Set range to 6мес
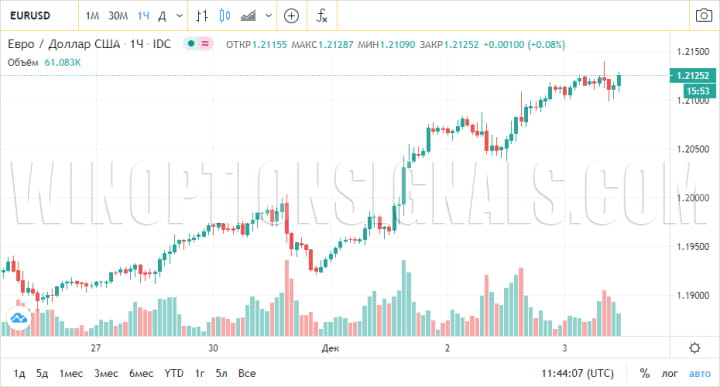720x387 pixels. [141, 373]
